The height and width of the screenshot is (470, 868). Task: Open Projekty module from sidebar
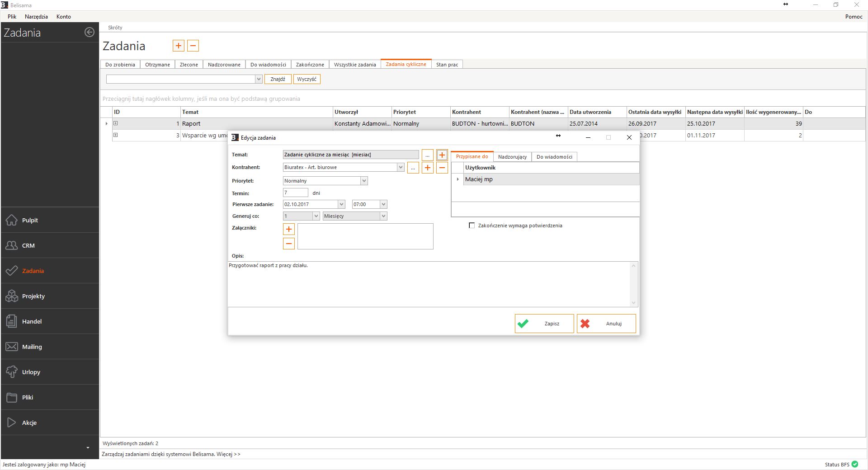12,296
